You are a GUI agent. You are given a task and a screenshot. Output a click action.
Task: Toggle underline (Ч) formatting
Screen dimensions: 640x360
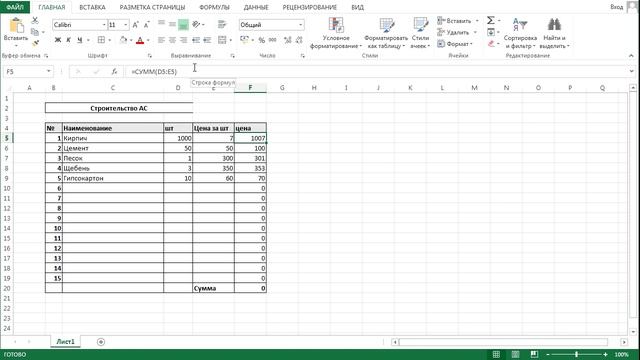(80, 40)
